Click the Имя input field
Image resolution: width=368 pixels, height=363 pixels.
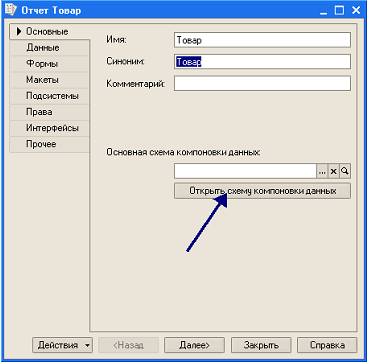262,40
